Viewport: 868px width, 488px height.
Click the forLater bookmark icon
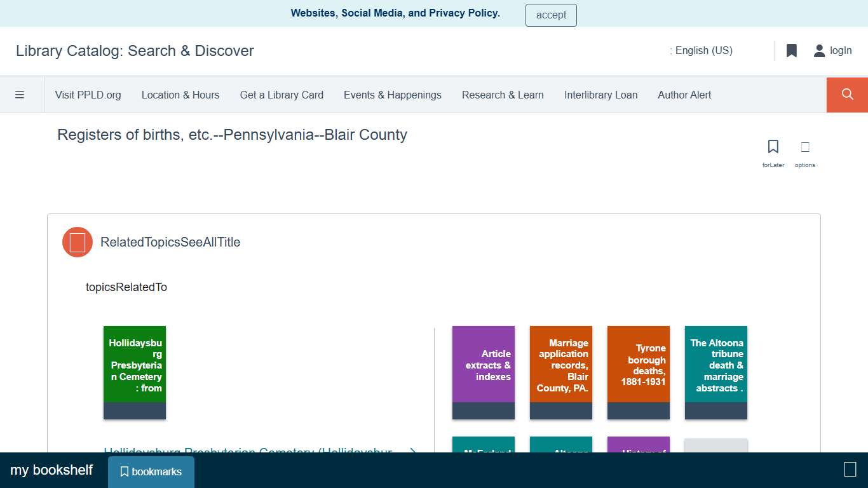pyautogui.click(x=773, y=146)
